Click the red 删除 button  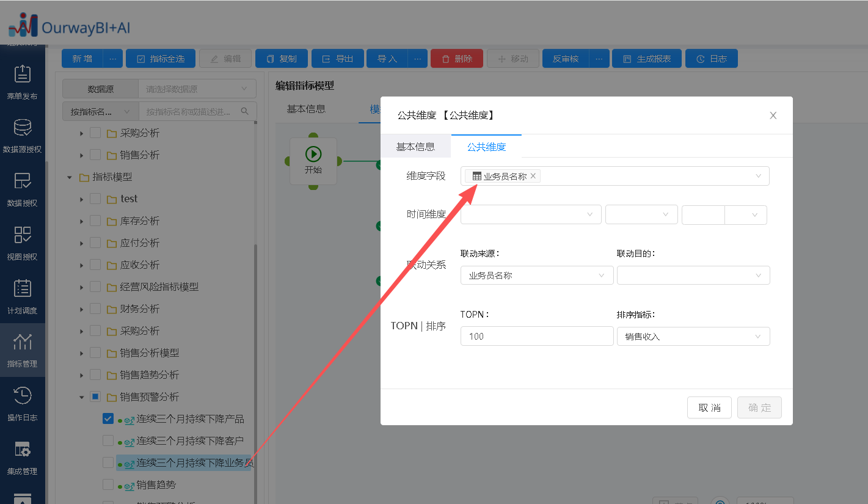457,59
